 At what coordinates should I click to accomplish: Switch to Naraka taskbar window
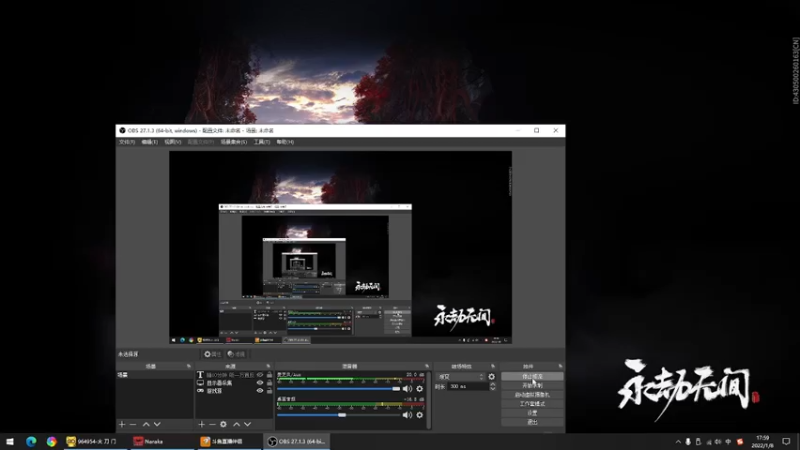pyautogui.click(x=161, y=442)
